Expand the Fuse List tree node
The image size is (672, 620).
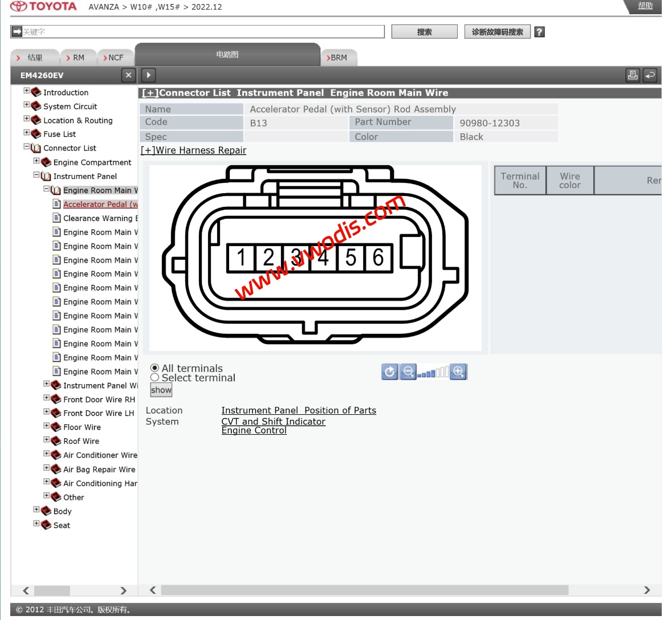coord(26,133)
